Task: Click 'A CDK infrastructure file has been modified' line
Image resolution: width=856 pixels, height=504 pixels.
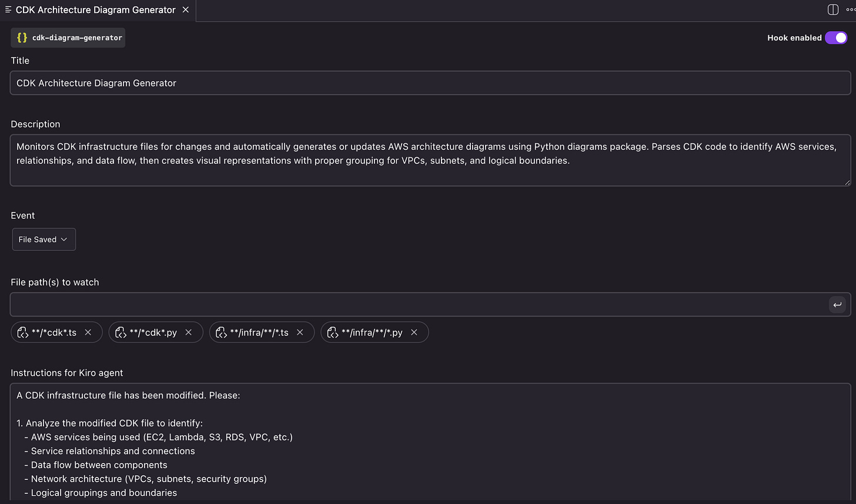Action: (x=128, y=395)
